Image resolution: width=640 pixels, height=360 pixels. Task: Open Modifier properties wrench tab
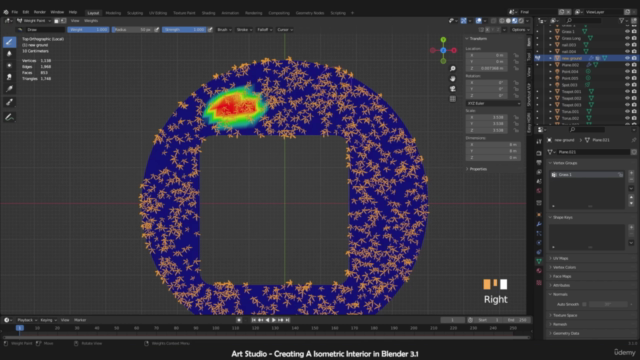click(x=539, y=224)
